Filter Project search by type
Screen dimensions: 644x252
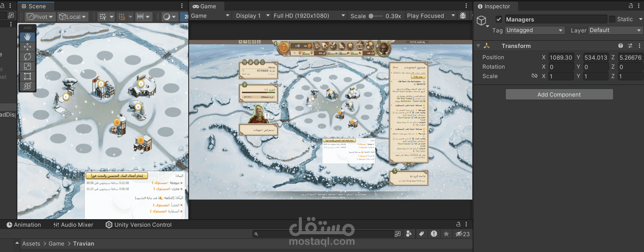(x=409, y=234)
